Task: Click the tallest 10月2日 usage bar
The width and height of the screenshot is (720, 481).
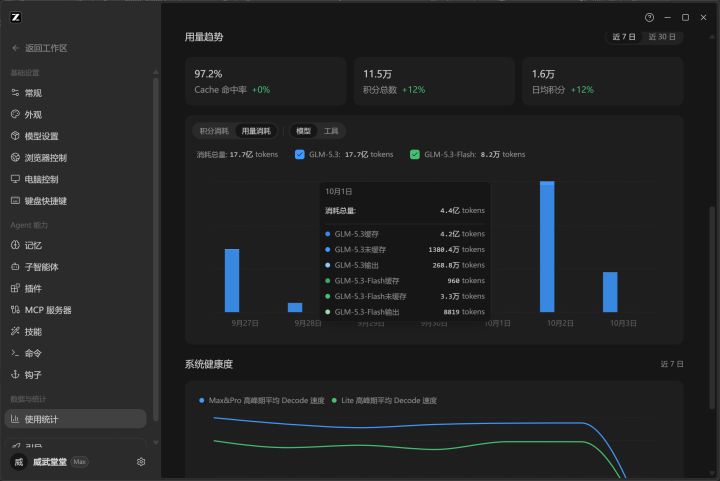Action: (547, 246)
